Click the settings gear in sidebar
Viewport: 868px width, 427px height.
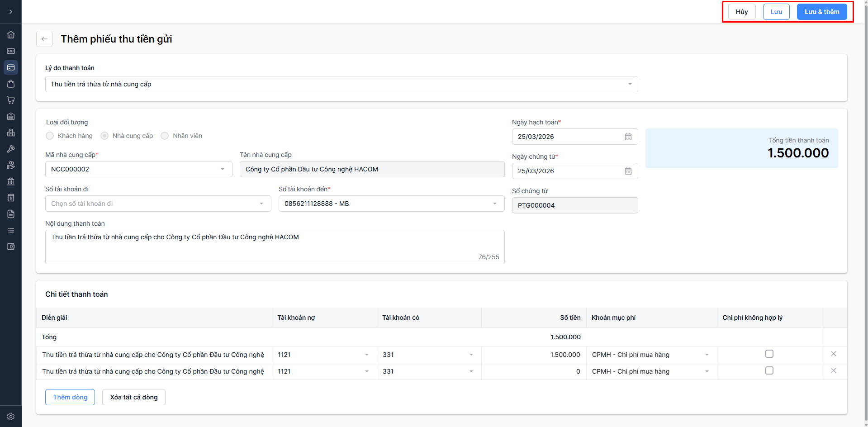click(x=11, y=417)
